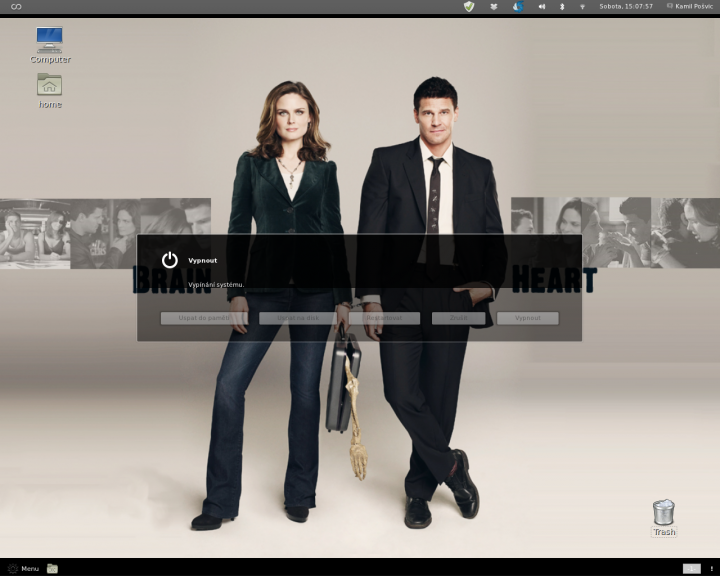Open the Sobota 15:07:57 clock calendar
This screenshot has width=720, height=576.
click(626, 6)
